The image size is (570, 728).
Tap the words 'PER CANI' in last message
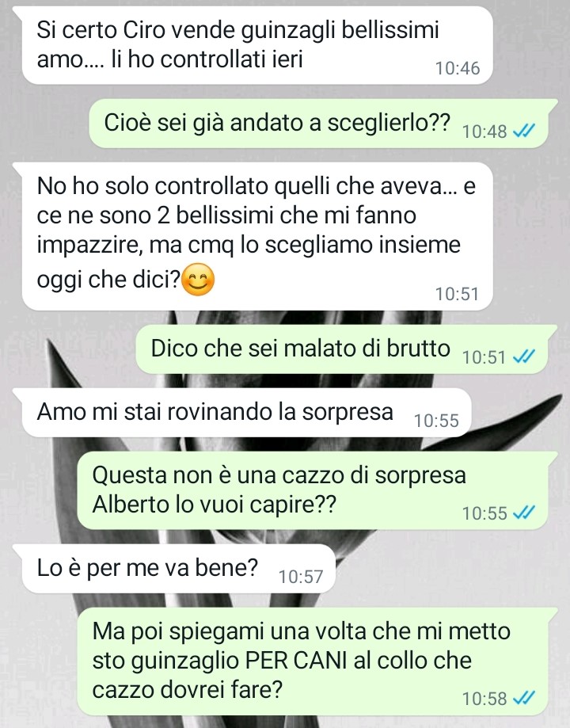click(x=295, y=661)
